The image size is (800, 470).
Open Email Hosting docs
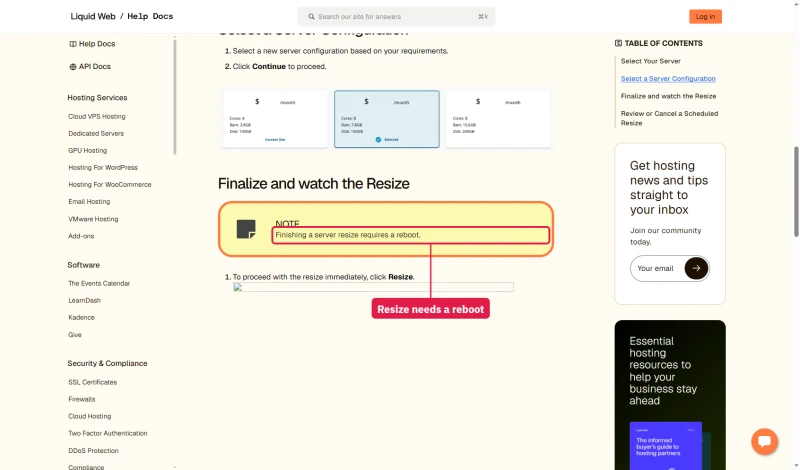click(x=89, y=202)
